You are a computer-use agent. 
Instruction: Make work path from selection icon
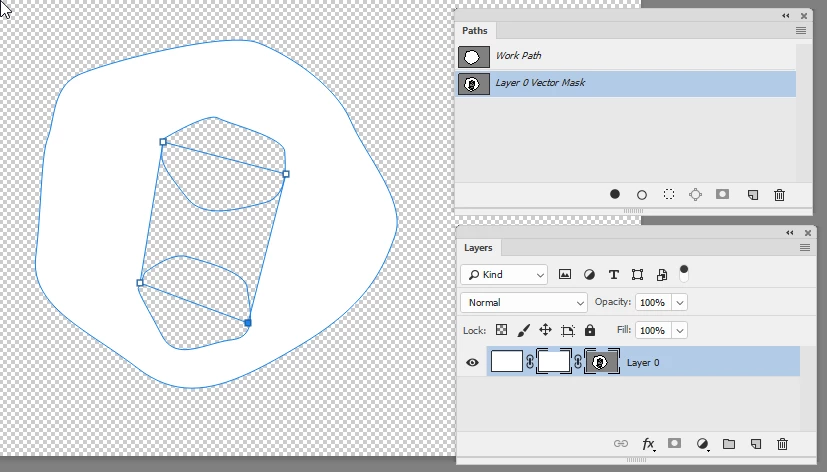point(696,195)
